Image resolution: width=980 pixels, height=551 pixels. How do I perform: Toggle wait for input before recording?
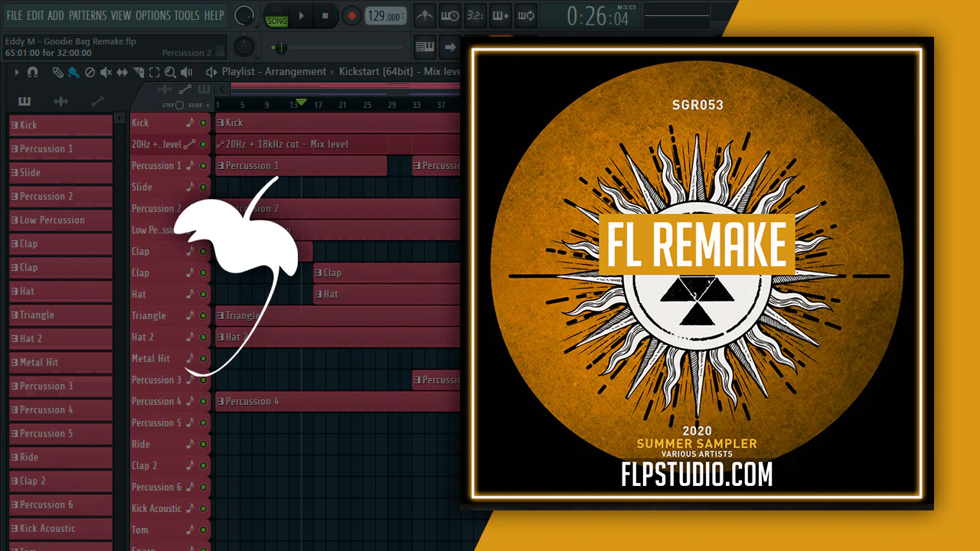coord(450,15)
